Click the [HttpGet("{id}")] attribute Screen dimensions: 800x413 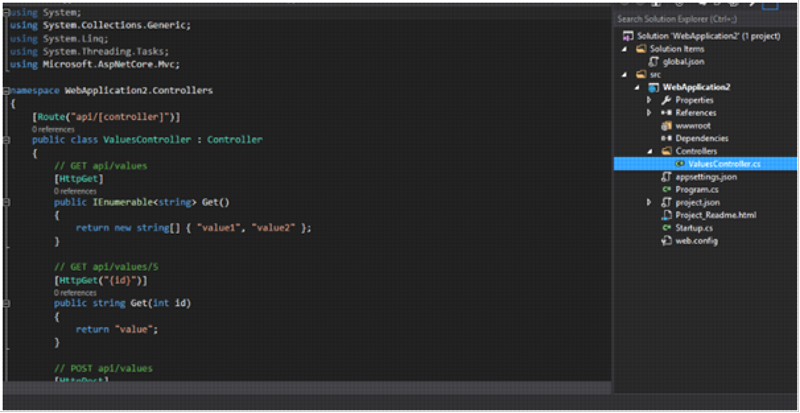[x=101, y=280]
